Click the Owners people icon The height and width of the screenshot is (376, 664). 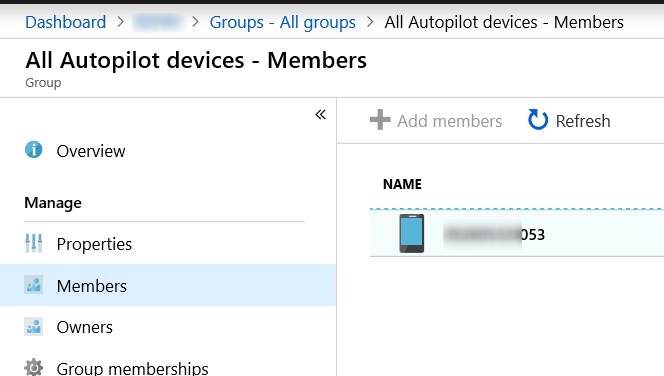pos(33,326)
